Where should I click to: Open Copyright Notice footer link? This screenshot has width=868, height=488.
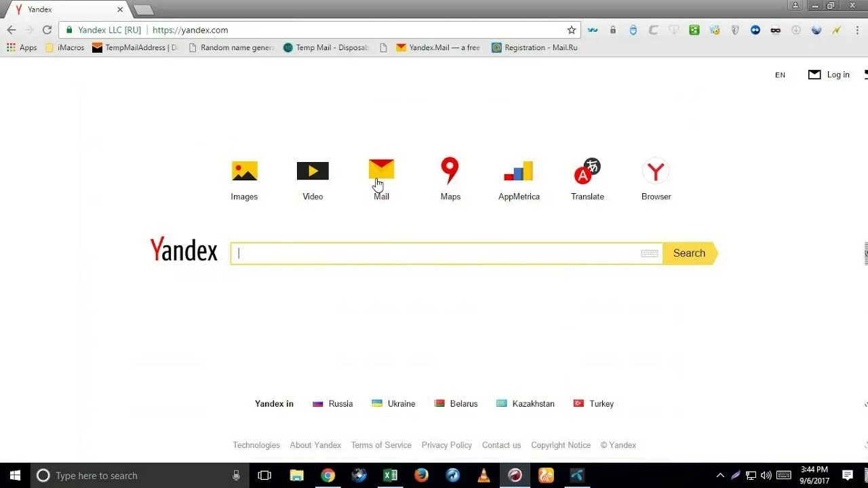point(561,445)
